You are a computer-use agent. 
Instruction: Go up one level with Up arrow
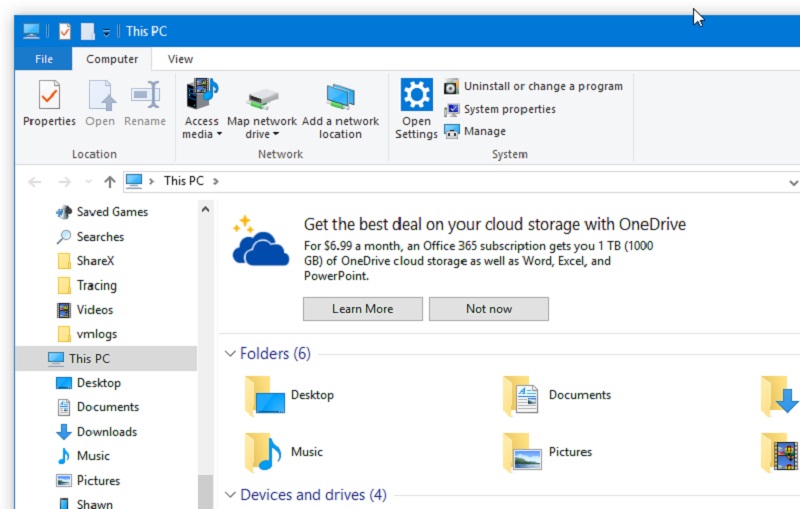[x=109, y=182]
